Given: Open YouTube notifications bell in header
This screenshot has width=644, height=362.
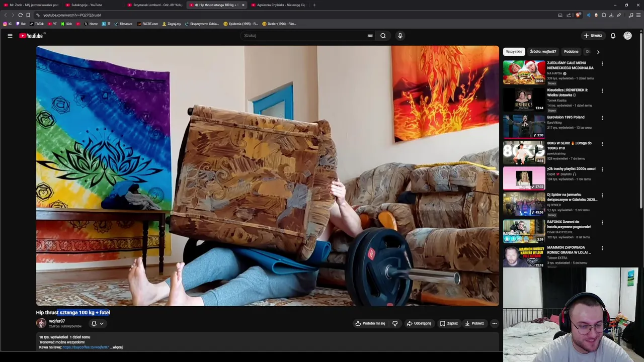Looking at the screenshot, I should click(613, 36).
